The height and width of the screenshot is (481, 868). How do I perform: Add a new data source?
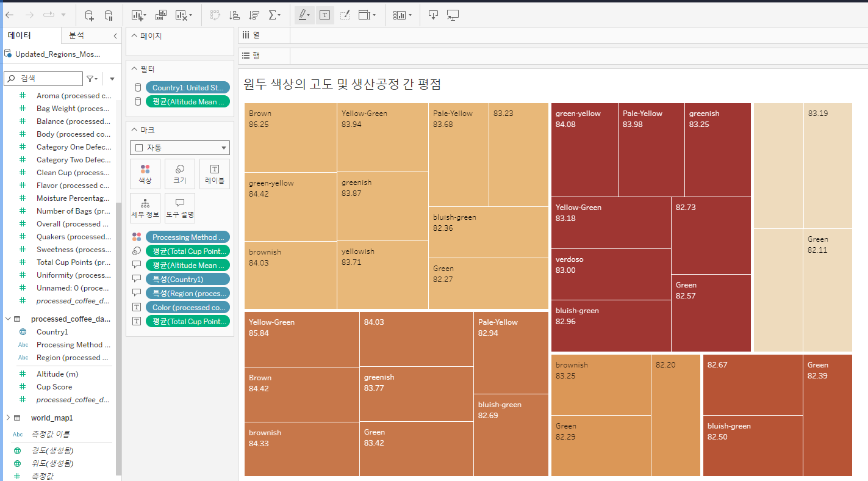[89, 15]
